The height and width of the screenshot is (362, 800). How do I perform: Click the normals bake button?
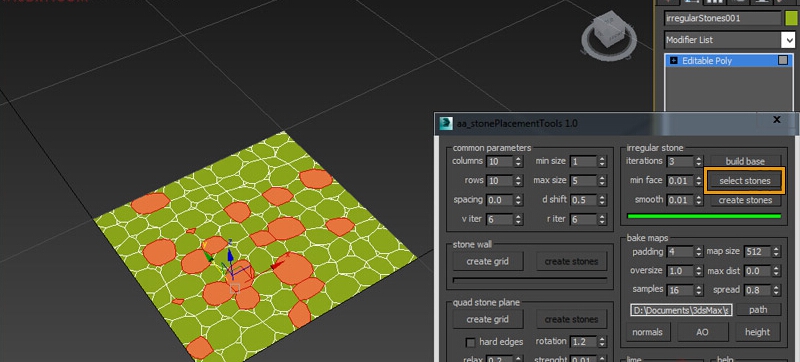(x=647, y=332)
